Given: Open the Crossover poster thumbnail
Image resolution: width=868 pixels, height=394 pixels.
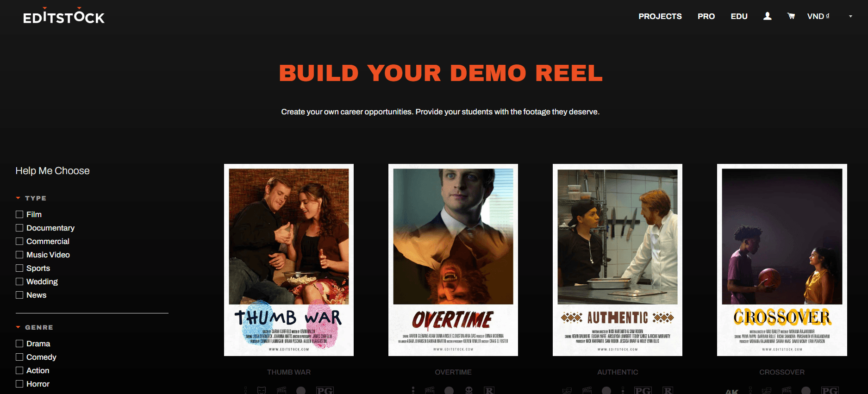Looking at the screenshot, I should (782, 260).
